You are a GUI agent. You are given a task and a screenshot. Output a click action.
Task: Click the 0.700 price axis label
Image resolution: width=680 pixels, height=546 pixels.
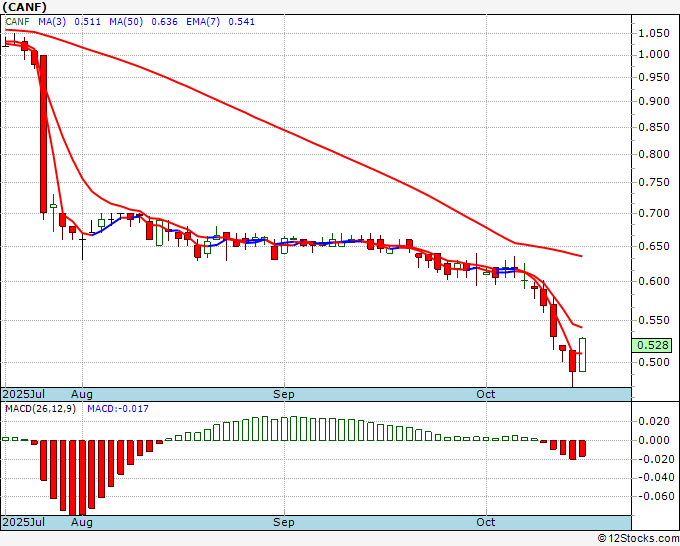tap(654, 213)
